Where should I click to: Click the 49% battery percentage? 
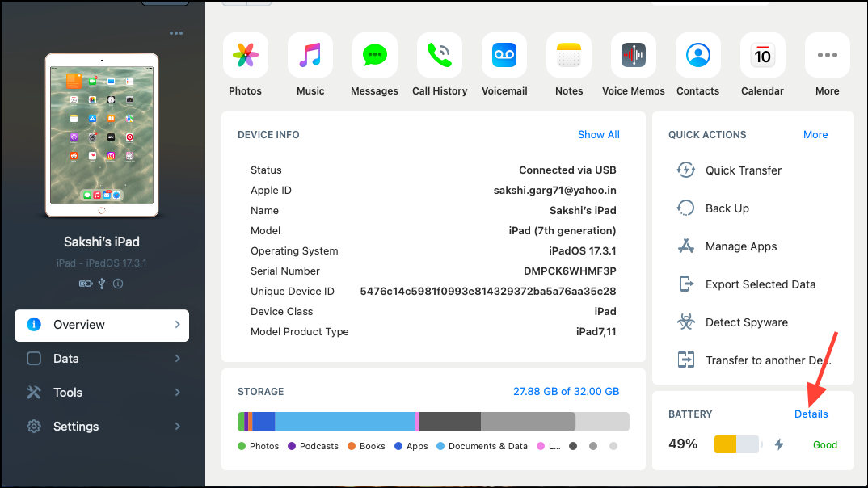683,444
